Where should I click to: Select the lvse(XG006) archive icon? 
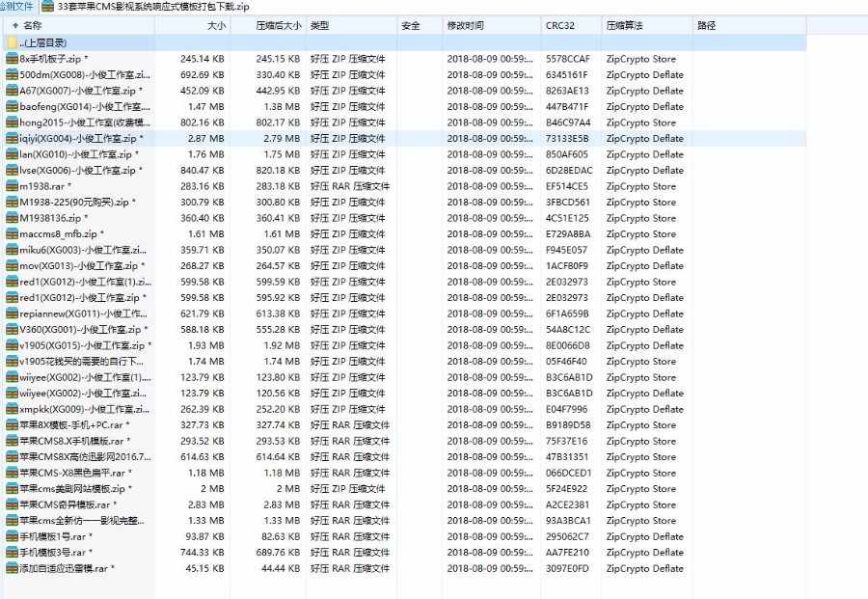(12, 171)
